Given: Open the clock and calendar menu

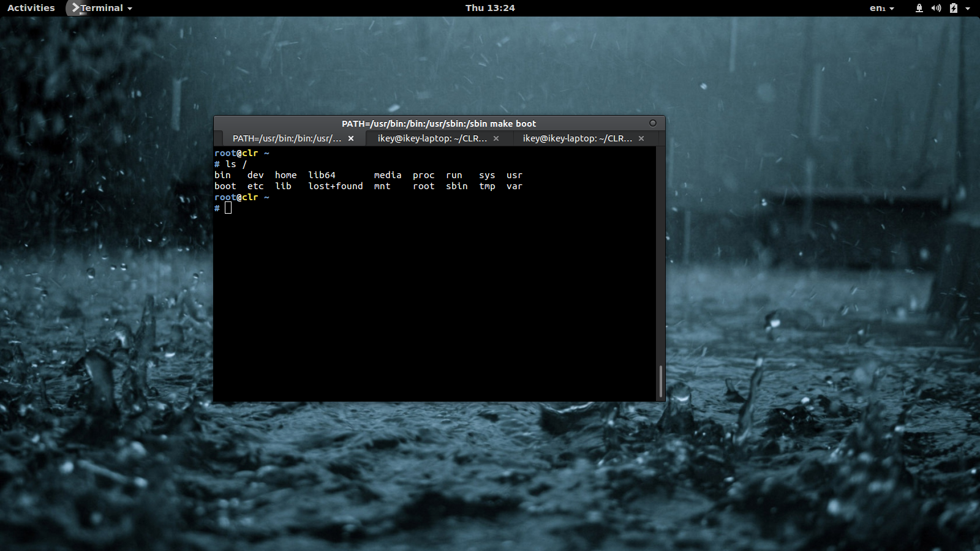Looking at the screenshot, I should click(x=490, y=8).
